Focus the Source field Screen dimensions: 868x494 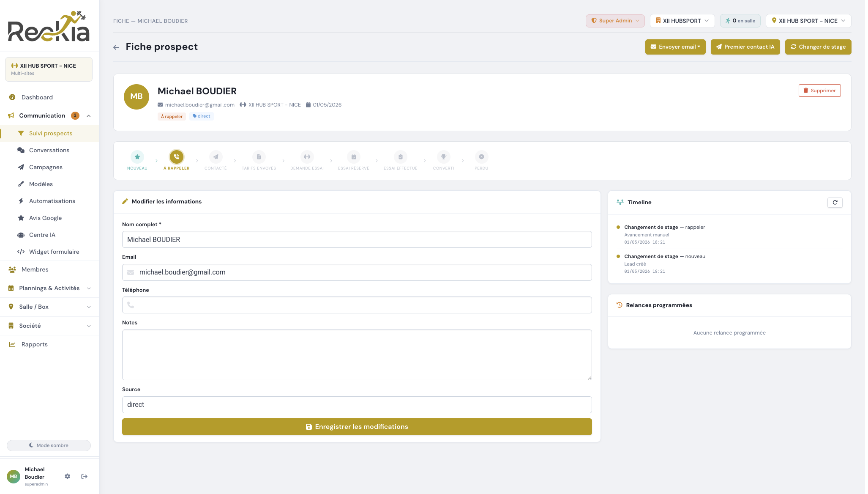[x=357, y=405]
